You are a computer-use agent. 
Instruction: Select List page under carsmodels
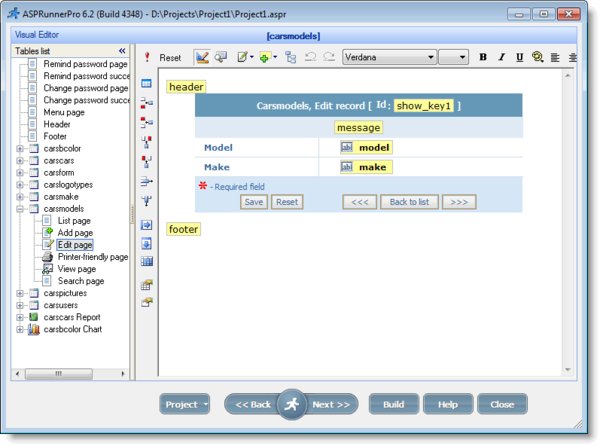click(75, 220)
